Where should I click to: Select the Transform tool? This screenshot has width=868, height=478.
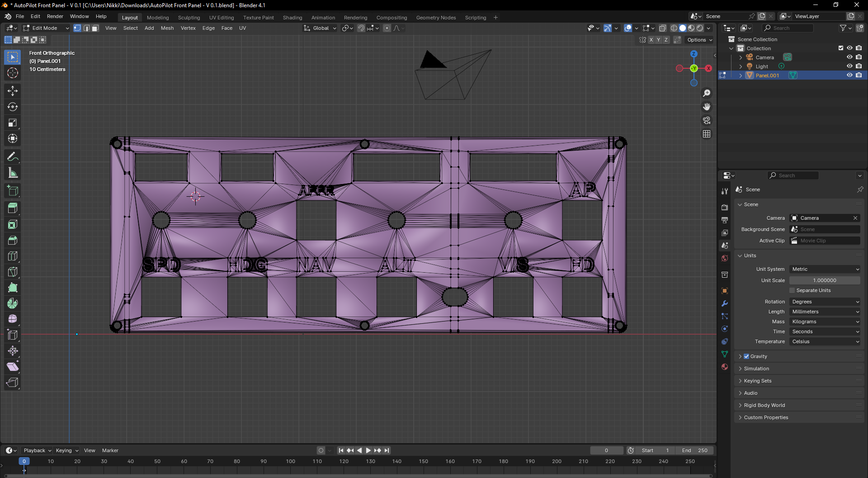(13, 139)
